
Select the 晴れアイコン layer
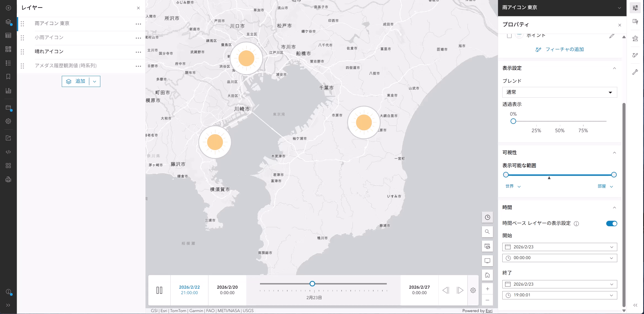click(x=49, y=52)
